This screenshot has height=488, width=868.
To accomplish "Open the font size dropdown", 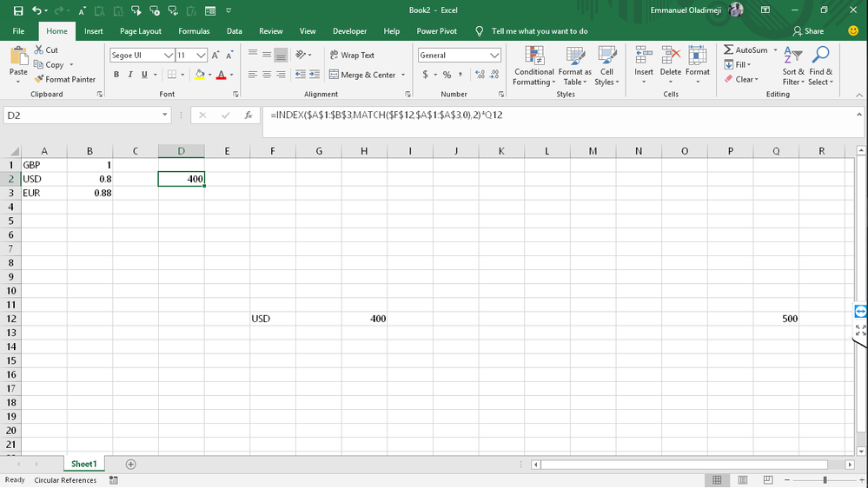I will pos(201,55).
